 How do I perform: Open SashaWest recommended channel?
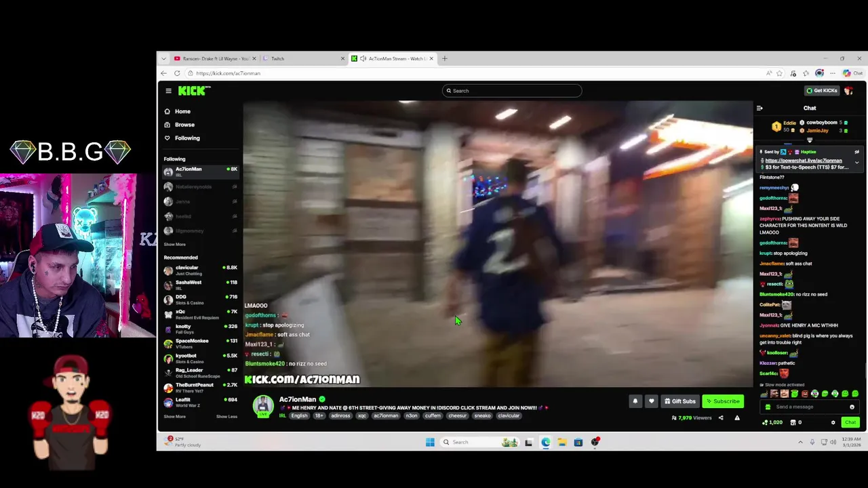[x=201, y=285]
